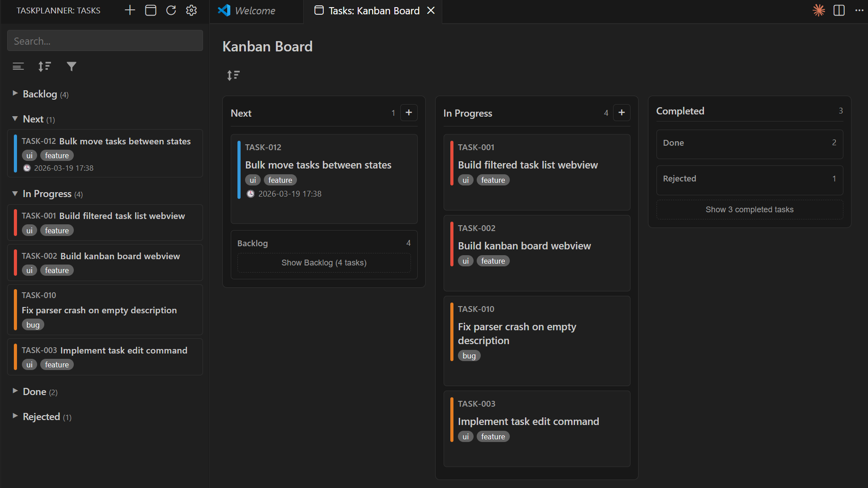Viewport: 868px width, 488px height.
Task: Split the editor with the layout icon
Action: click(839, 10)
